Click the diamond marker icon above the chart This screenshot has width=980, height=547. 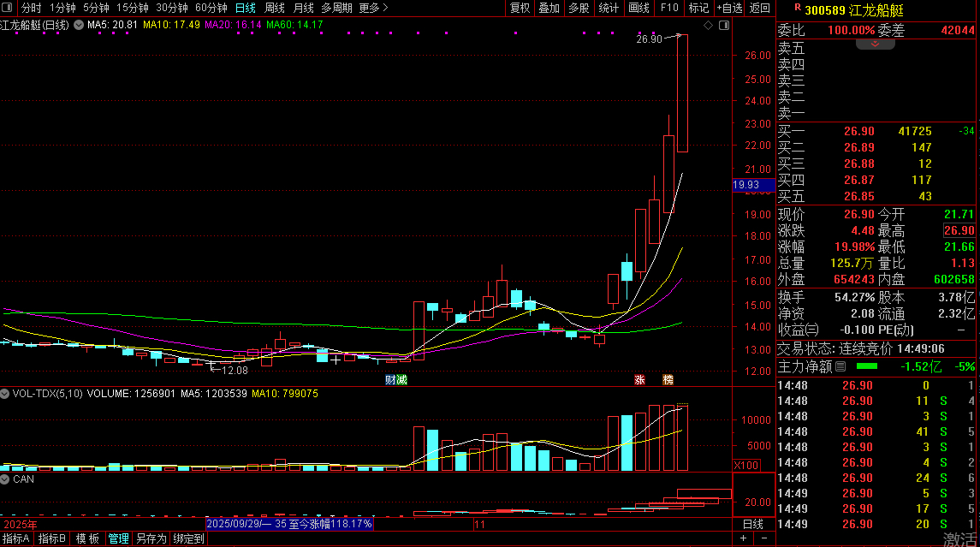[708, 25]
